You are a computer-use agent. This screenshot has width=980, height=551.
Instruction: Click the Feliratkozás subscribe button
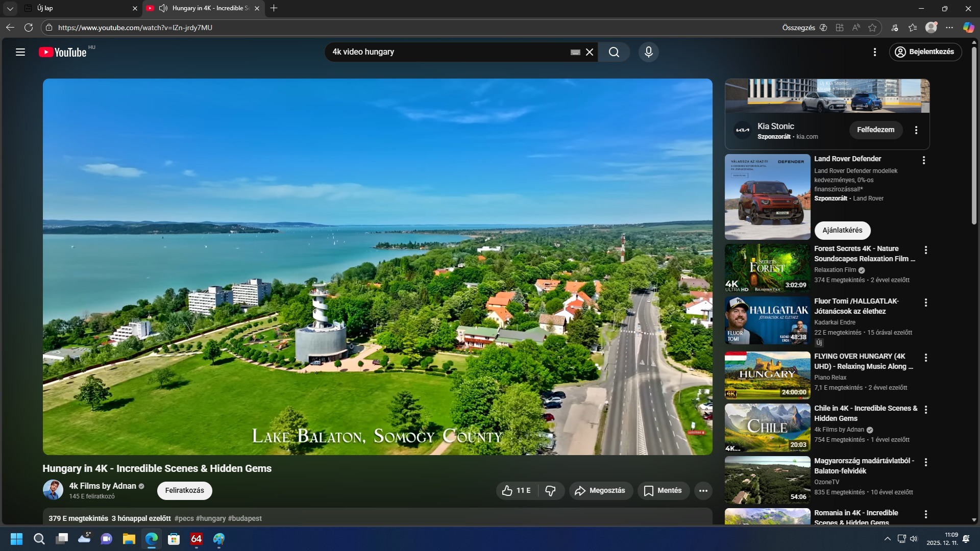click(184, 490)
